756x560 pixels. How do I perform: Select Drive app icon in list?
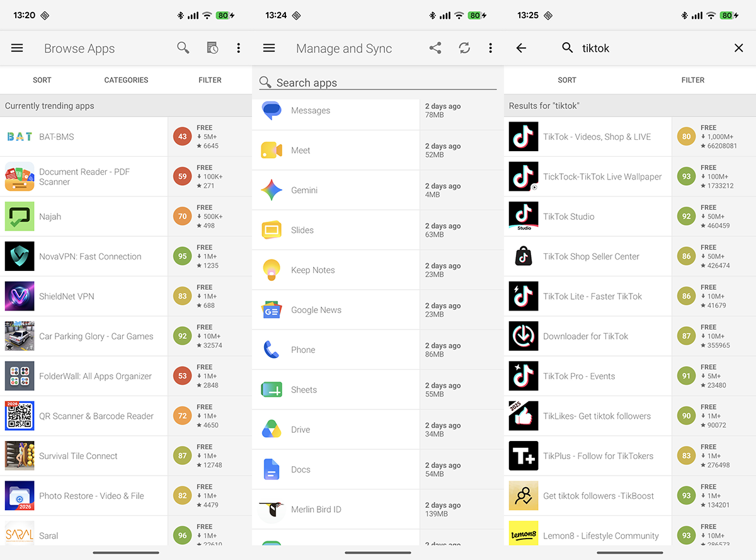[272, 430]
